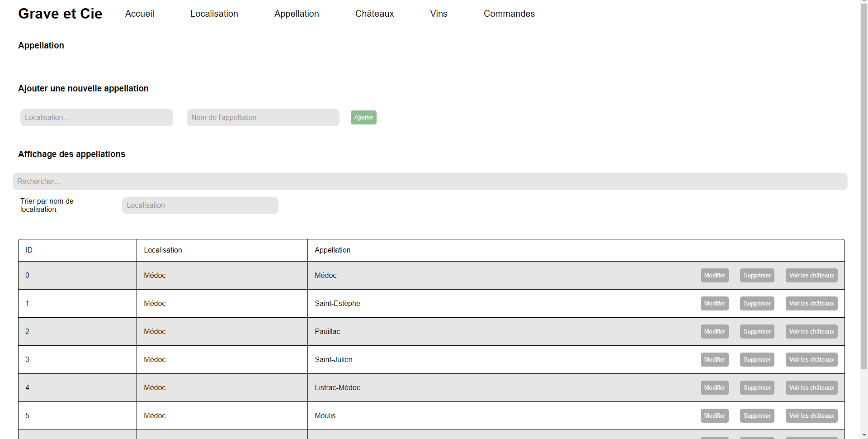Select the Saint-Estèphe appellation cell
This screenshot has width=868, height=439.
click(x=337, y=304)
